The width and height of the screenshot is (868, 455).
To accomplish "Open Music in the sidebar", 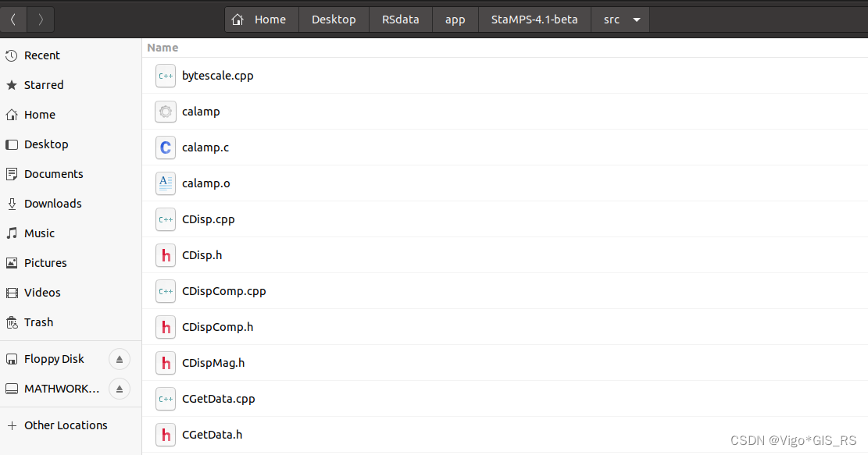I will point(71,233).
